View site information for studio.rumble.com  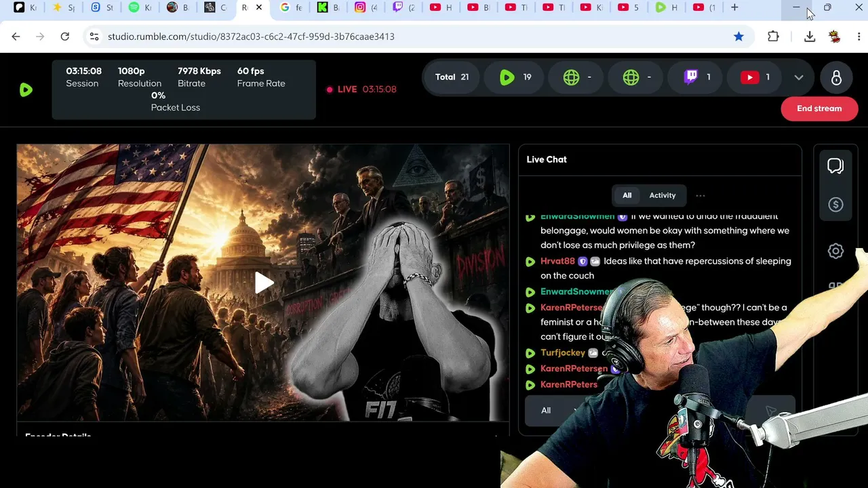[94, 37]
